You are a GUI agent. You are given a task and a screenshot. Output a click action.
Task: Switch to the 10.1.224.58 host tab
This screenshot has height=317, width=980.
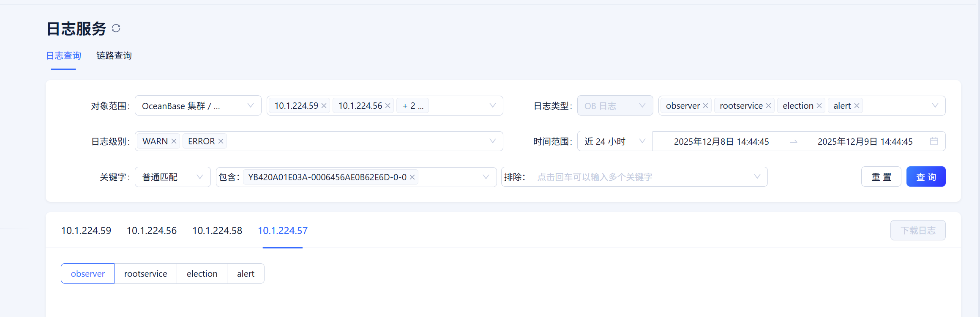(x=217, y=231)
